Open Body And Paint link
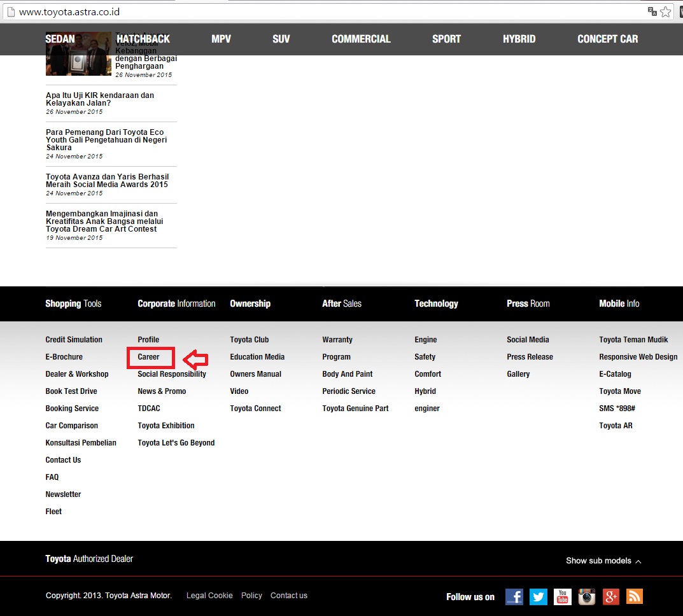Image resolution: width=683 pixels, height=616 pixels. 348,374
